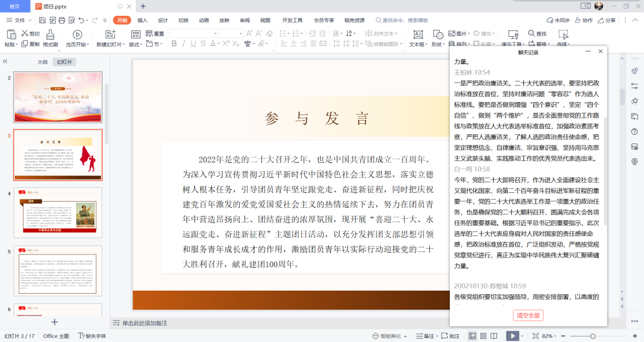The image size is (644, 342).
Task: Adjust the zoom slider in the status bar
Action: coord(594,336)
